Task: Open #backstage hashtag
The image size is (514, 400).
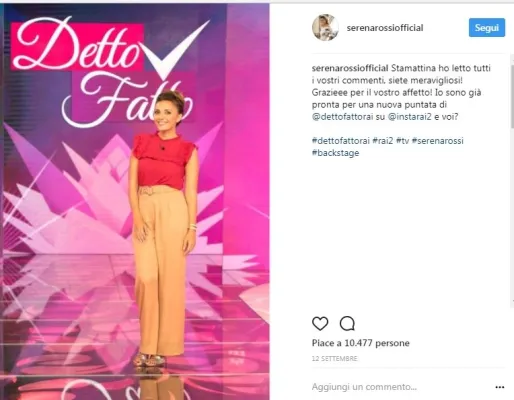Action: (x=336, y=153)
